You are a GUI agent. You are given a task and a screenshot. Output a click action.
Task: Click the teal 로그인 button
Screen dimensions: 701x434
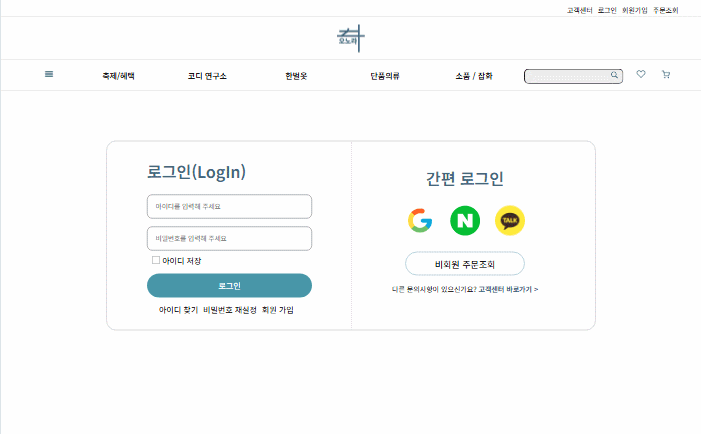coord(229,286)
